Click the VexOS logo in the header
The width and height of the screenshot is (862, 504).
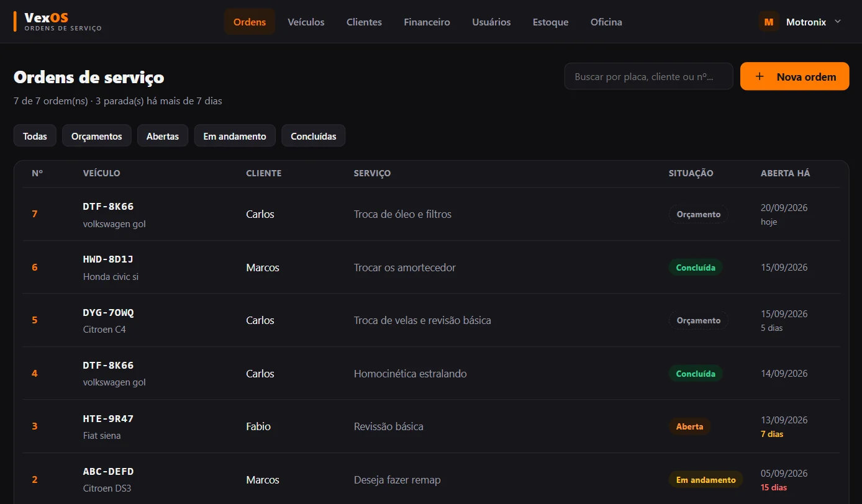pos(58,22)
